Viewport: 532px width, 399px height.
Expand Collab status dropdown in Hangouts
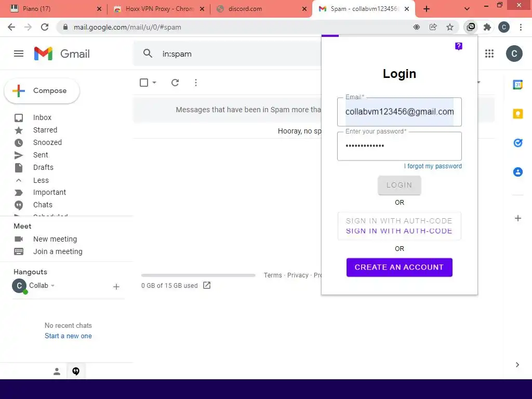point(52,286)
